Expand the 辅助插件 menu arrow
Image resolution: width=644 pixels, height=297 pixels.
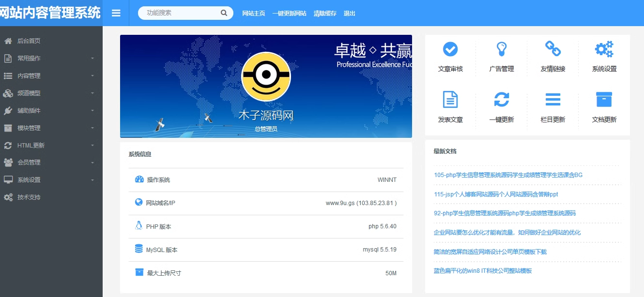click(x=92, y=111)
